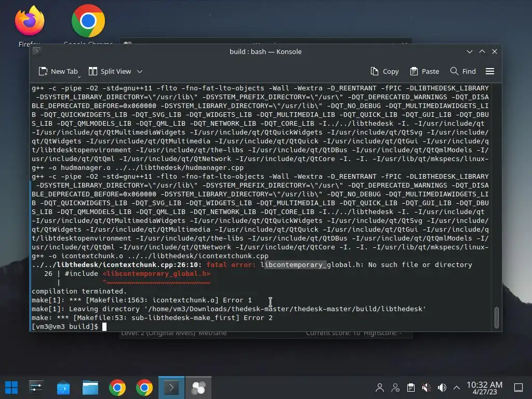532x399 pixels.
Task: Open a New Tab in Konsole
Action: 58,72
